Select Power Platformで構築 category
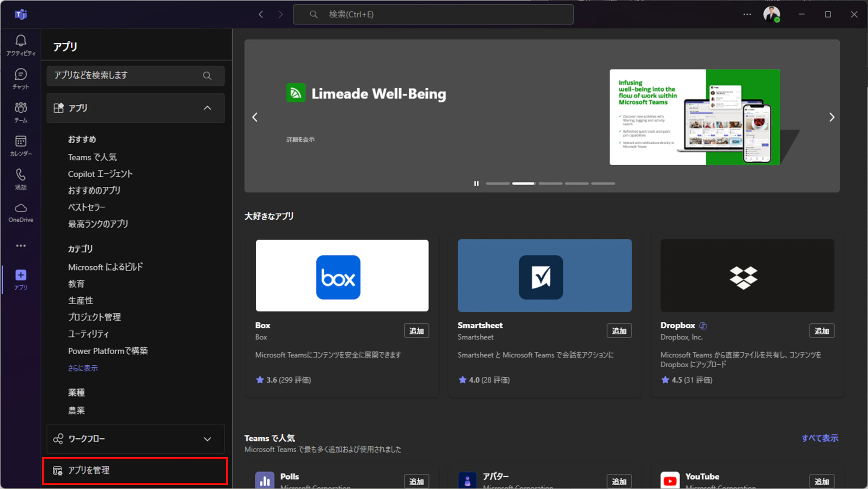This screenshot has height=489, width=868. coord(108,351)
